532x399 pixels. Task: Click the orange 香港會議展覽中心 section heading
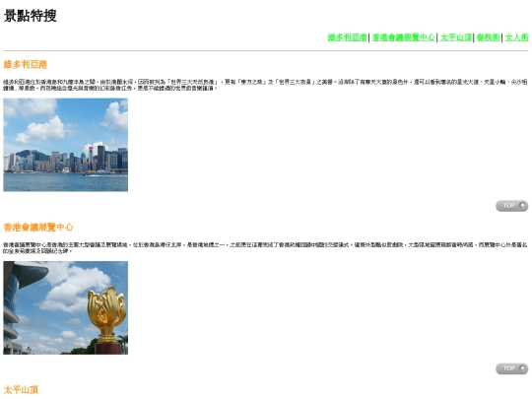pos(38,228)
